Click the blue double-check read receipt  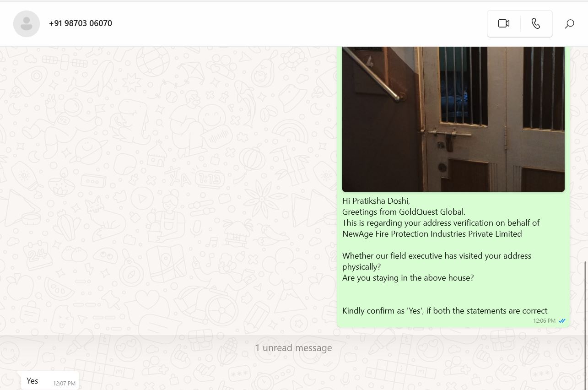click(x=562, y=321)
